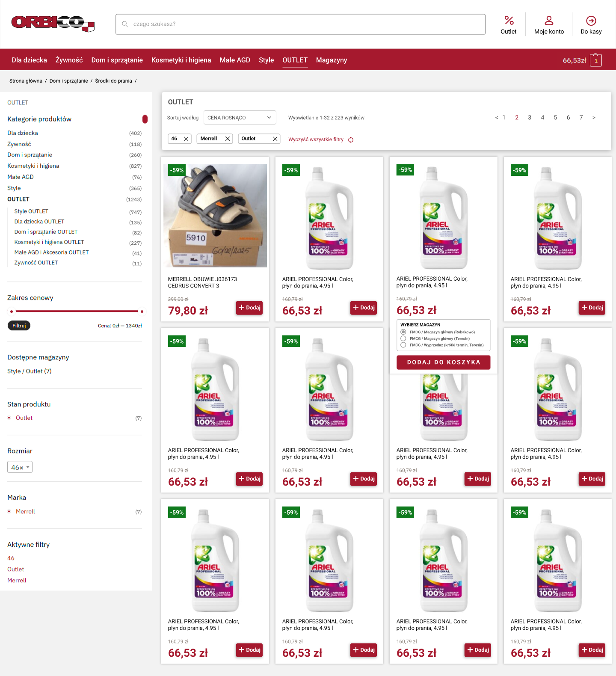Open the shopping cart bag icon
The image size is (616, 676).
[x=595, y=60]
